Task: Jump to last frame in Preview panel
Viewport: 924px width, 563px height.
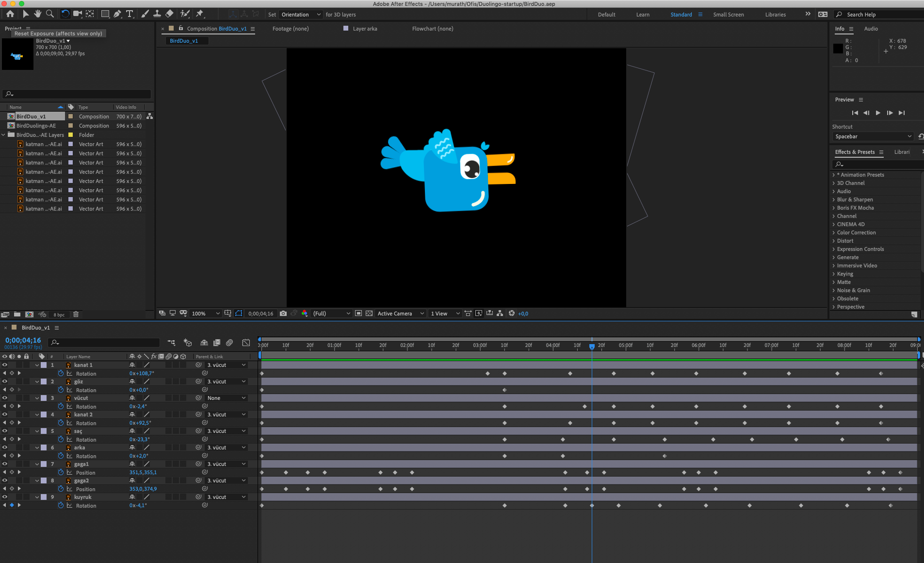Action: (x=901, y=113)
